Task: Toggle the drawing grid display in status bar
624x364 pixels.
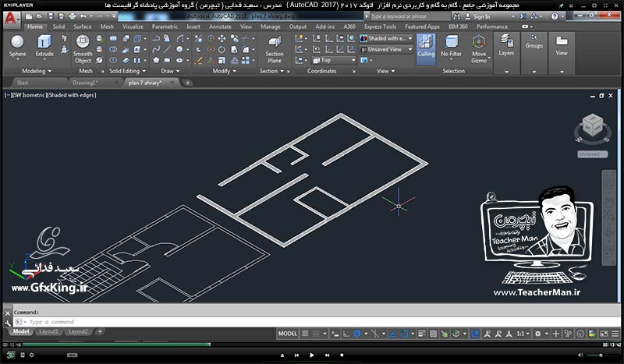Action: [x=305, y=334]
